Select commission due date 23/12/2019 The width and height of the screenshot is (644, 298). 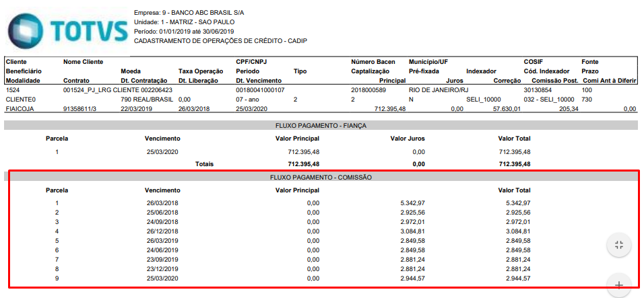point(162,269)
